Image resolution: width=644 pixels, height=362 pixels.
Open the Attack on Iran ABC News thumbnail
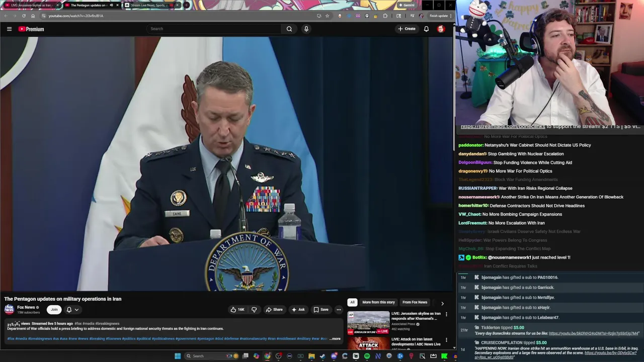pyautogui.click(x=368, y=343)
